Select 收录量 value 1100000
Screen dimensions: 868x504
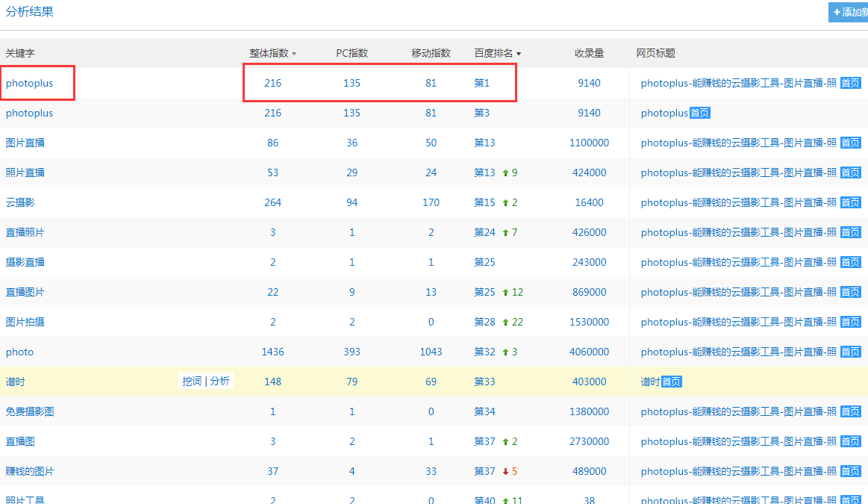589,143
